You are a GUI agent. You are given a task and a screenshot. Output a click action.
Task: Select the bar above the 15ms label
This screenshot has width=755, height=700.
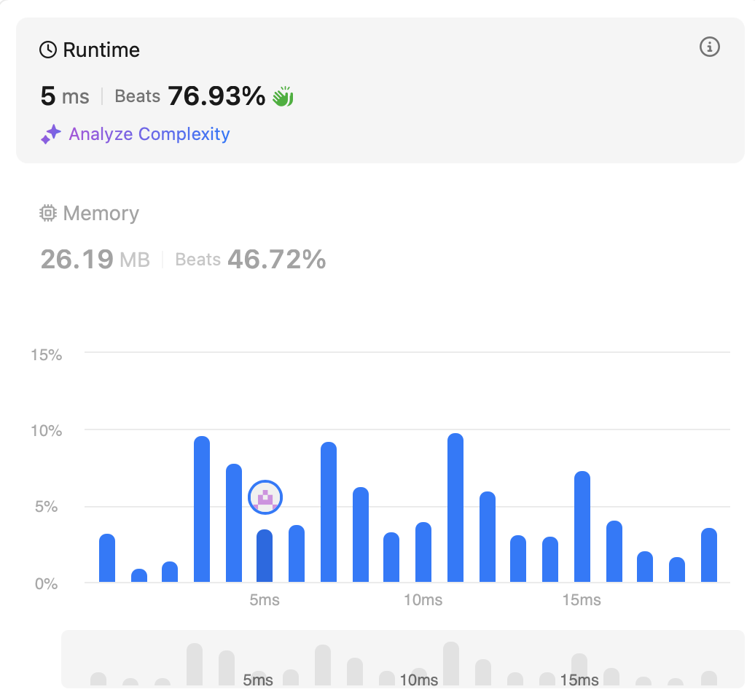pyautogui.click(x=582, y=528)
